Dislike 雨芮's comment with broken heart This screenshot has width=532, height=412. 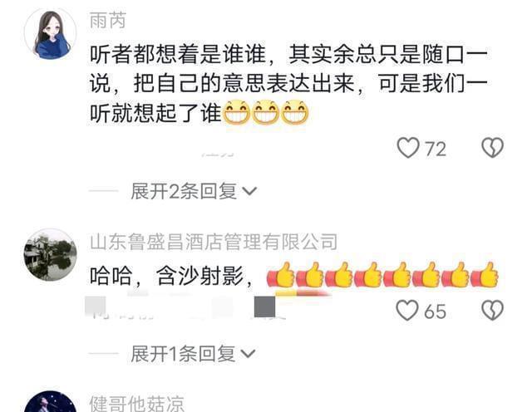[x=492, y=148]
